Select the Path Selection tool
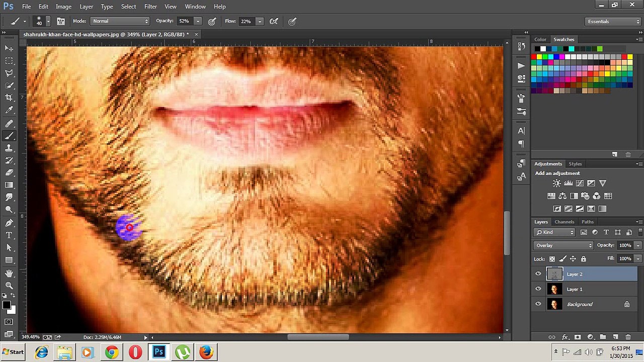This screenshot has height=362, width=644. (9, 248)
